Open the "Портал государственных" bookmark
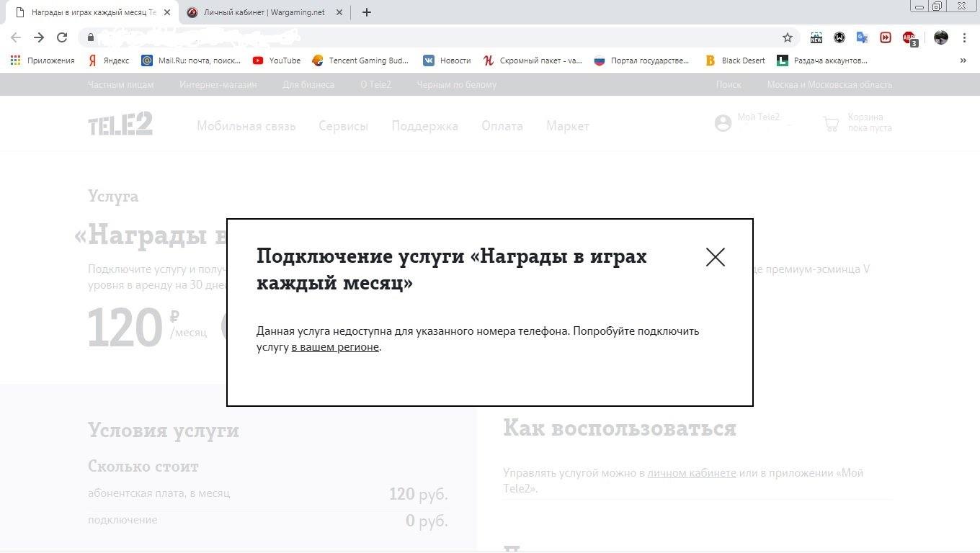Image resolution: width=980 pixels, height=553 pixels. (641, 60)
